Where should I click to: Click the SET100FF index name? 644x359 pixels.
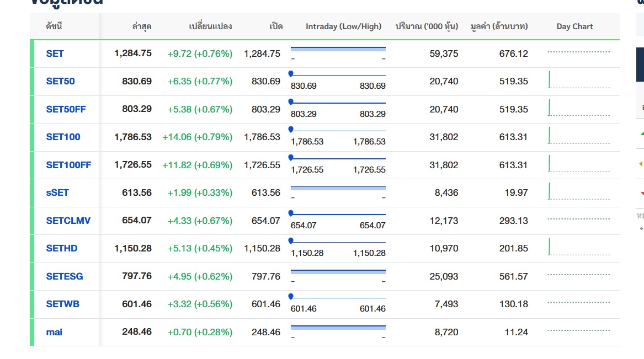[68, 165]
